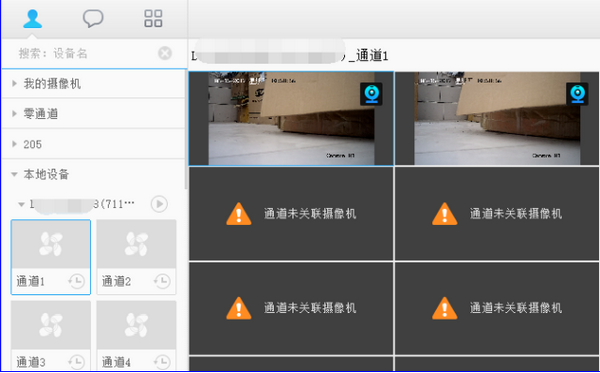The width and height of the screenshot is (600, 373).
Task: Click warning icon in third-row left window
Action: point(239,308)
